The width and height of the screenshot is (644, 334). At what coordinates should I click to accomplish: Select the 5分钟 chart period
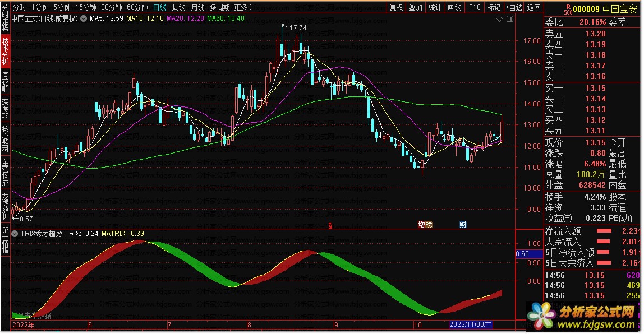tap(62, 7)
